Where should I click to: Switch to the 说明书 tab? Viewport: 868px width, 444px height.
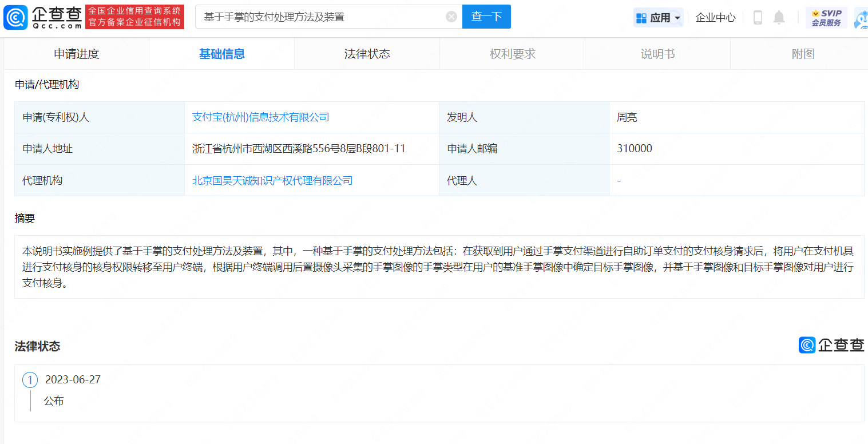[658, 54]
